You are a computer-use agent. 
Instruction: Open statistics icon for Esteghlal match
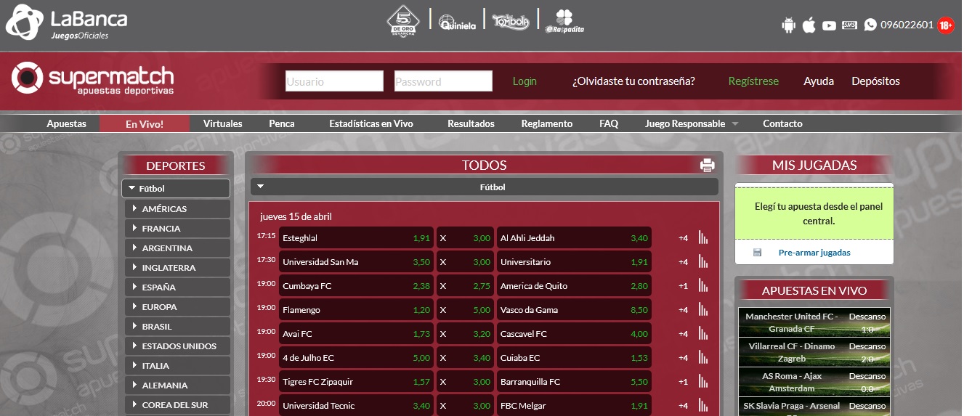click(703, 237)
